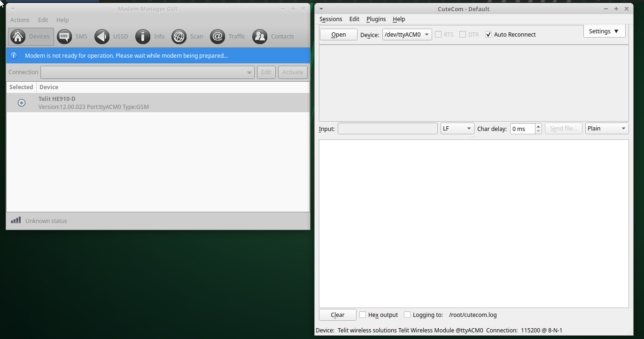The width and height of the screenshot is (644, 339).
Task: Show modem Info page
Action: (150, 36)
